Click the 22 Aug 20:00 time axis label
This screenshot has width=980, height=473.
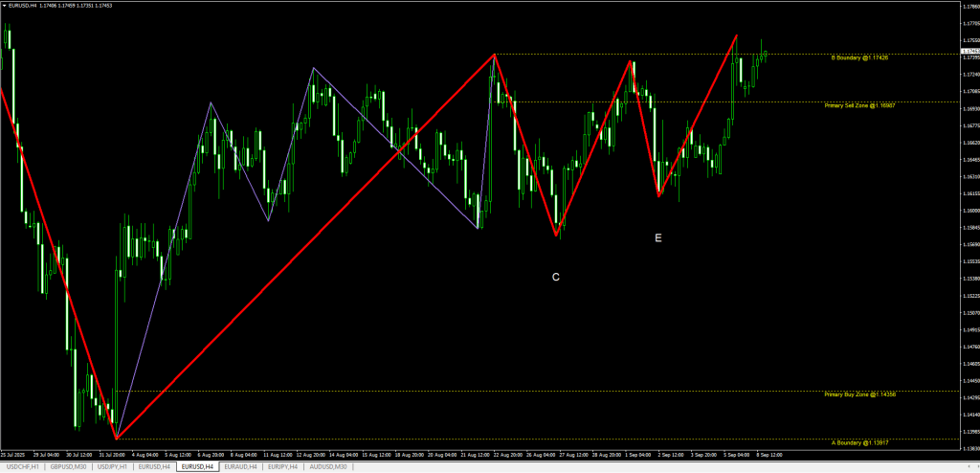click(509, 454)
